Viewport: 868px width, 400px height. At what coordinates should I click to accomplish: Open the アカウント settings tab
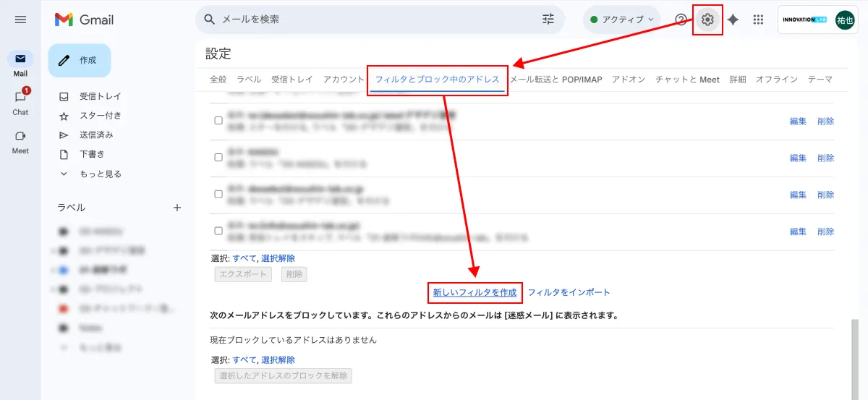pos(344,80)
